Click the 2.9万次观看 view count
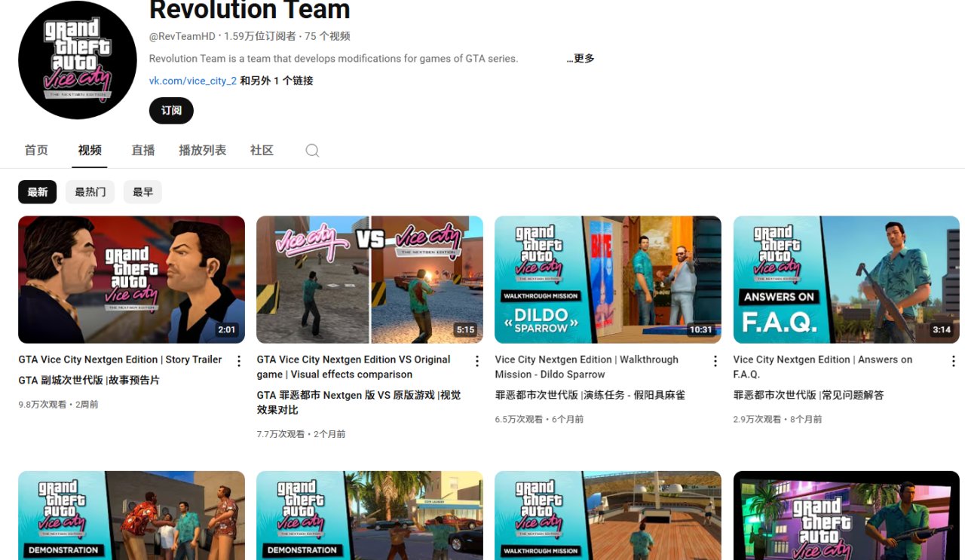Image resolution: width=965 pixels, height=560 pixels. click(x=758, y=419)
